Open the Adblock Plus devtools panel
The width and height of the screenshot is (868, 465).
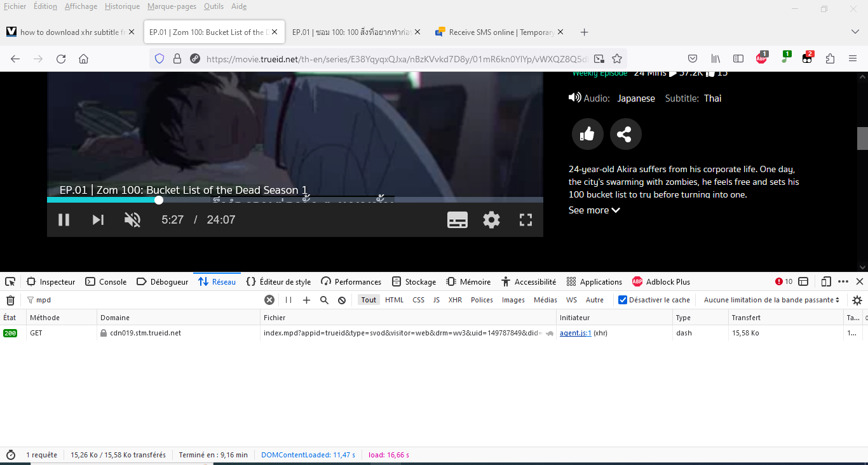(661, 282)
